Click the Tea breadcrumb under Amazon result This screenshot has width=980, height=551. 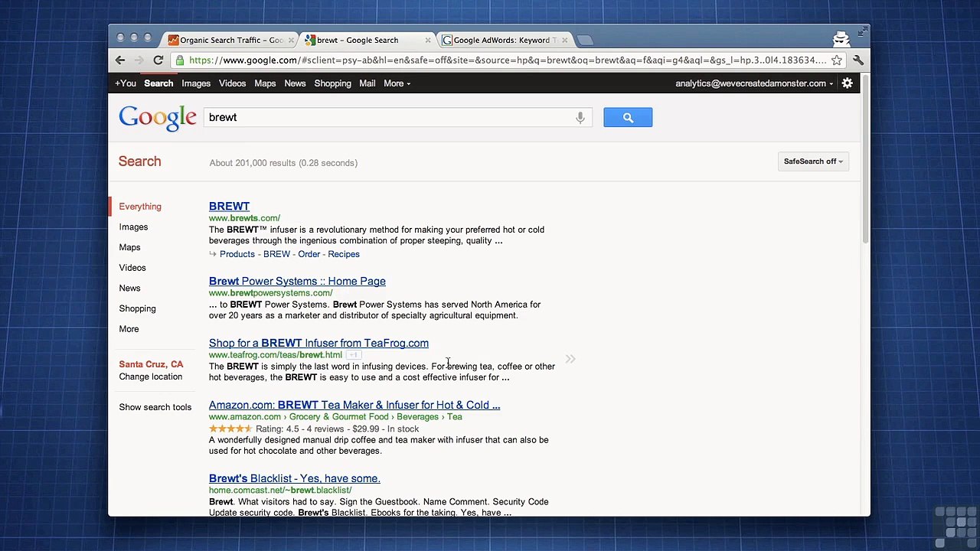point(455,417)
